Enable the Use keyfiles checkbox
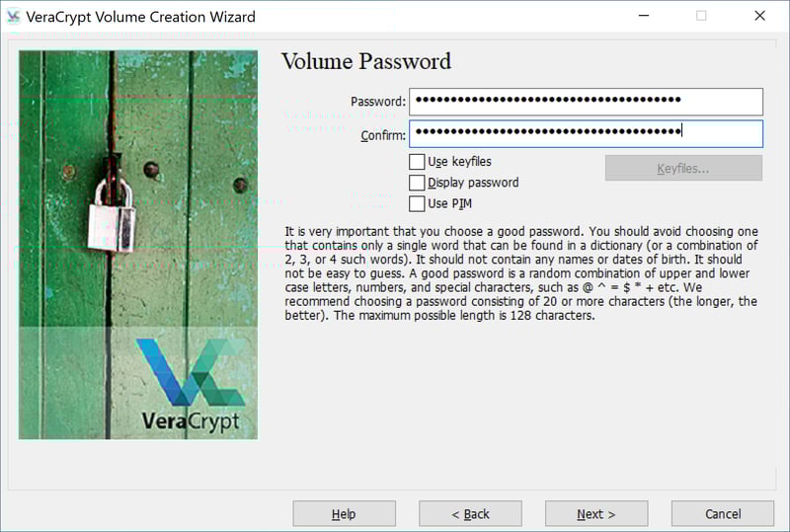The image size is (790, 532). (417, 162)
